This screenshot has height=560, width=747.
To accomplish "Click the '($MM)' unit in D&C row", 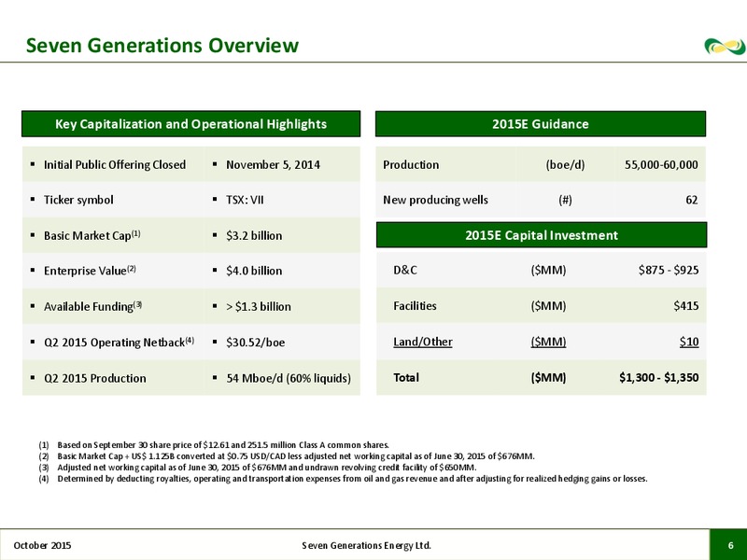I will coord(548,270).
